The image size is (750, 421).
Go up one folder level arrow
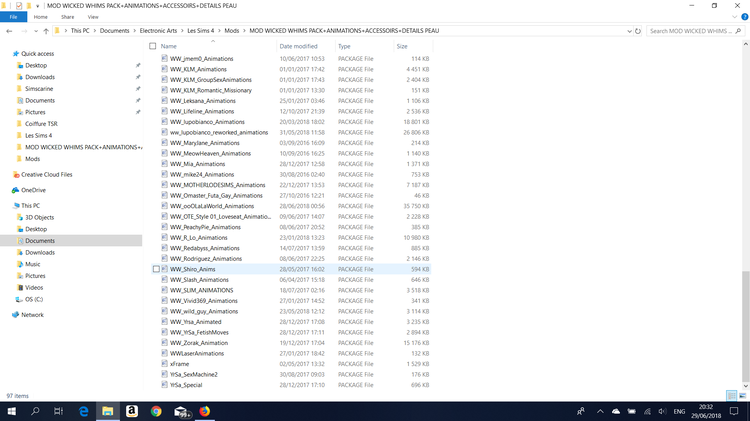click(46, 31)
